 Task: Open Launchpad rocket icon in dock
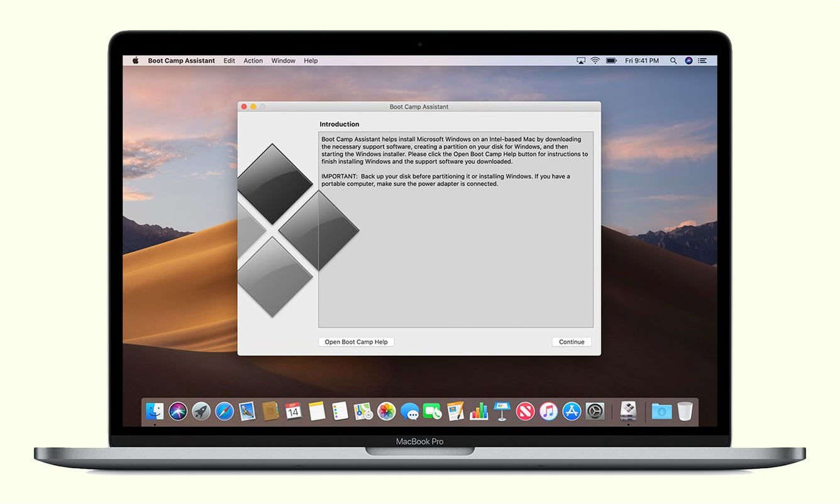point(201,412)
